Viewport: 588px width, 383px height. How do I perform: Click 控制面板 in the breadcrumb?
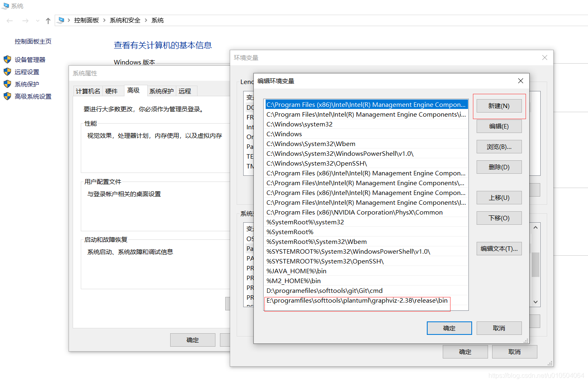click(87, 20)
